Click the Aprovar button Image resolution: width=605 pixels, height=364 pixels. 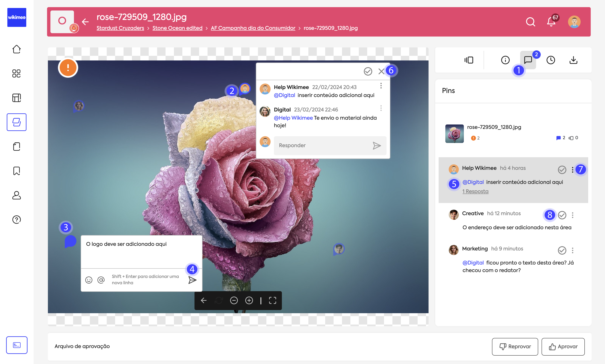[x=563, y=347]
